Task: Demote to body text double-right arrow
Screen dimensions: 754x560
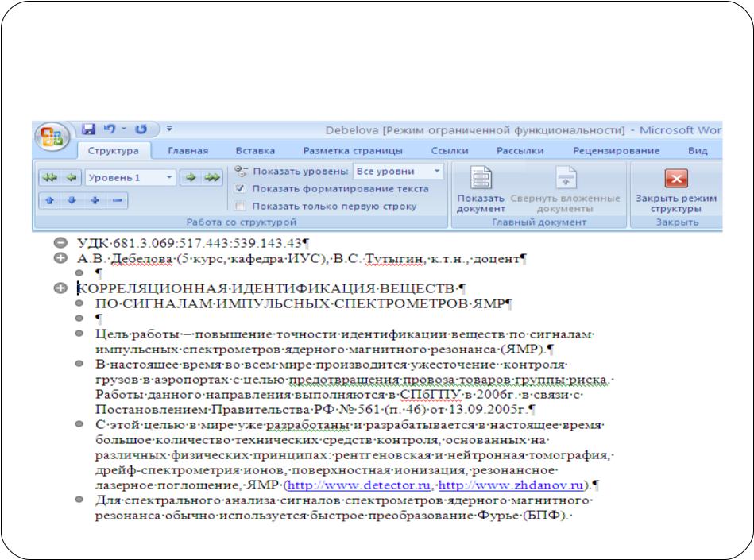Action: point(211,178)
